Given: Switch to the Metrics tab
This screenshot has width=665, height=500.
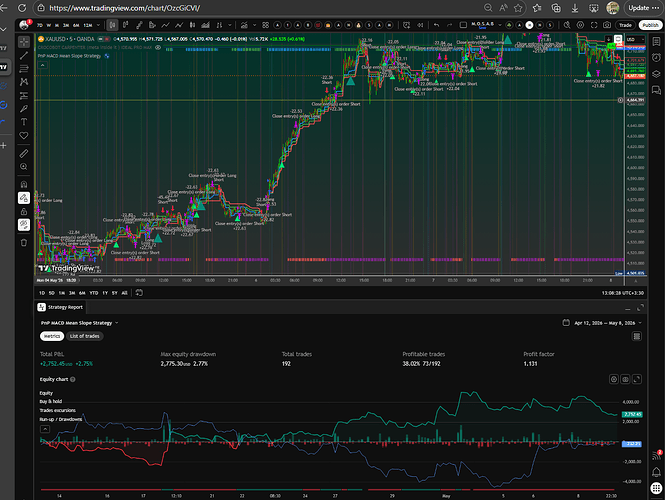Looking at the screenshot, I should pyautogui.click(x=52, y=336).
